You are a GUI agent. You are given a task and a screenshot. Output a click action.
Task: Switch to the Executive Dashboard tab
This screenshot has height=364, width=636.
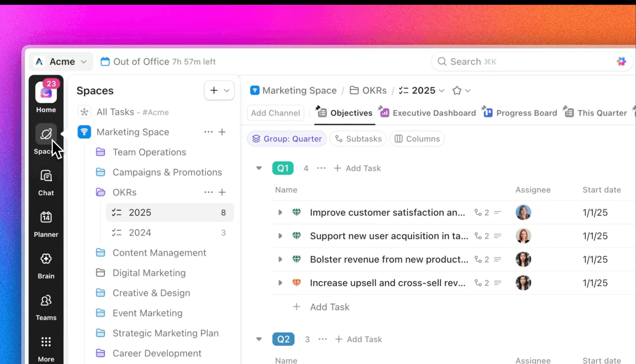[x=427, y=113]
